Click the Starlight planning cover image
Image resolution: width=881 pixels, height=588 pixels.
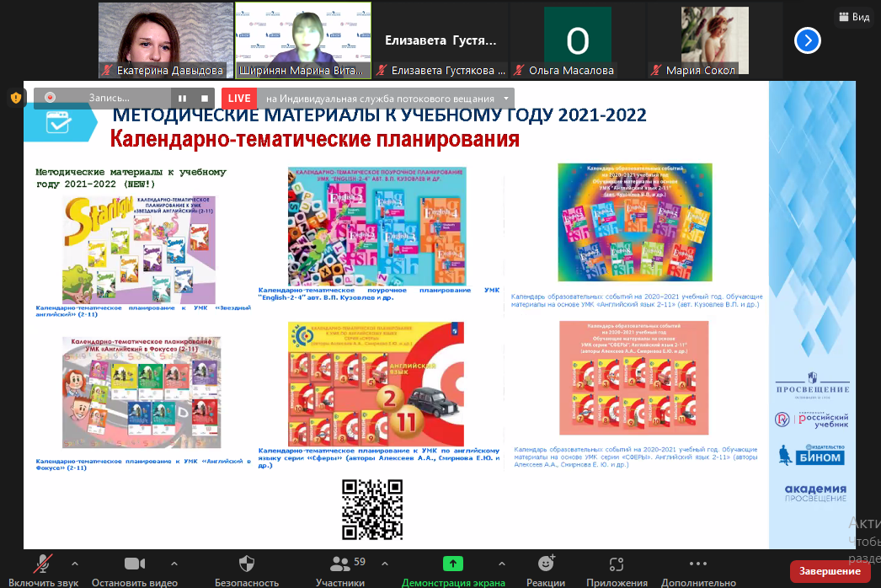click(x=139, y=249)
